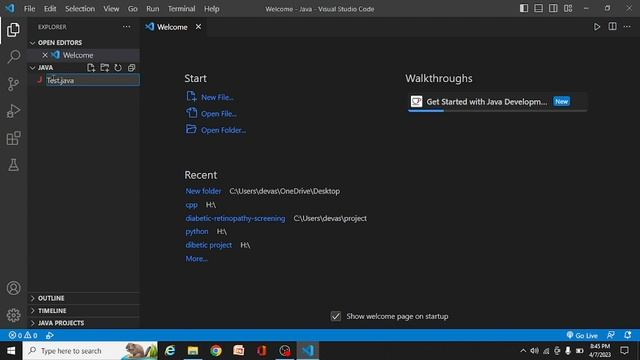Select Welcome in Open Editors list
The image size is (640, 360).
(84, 55)
